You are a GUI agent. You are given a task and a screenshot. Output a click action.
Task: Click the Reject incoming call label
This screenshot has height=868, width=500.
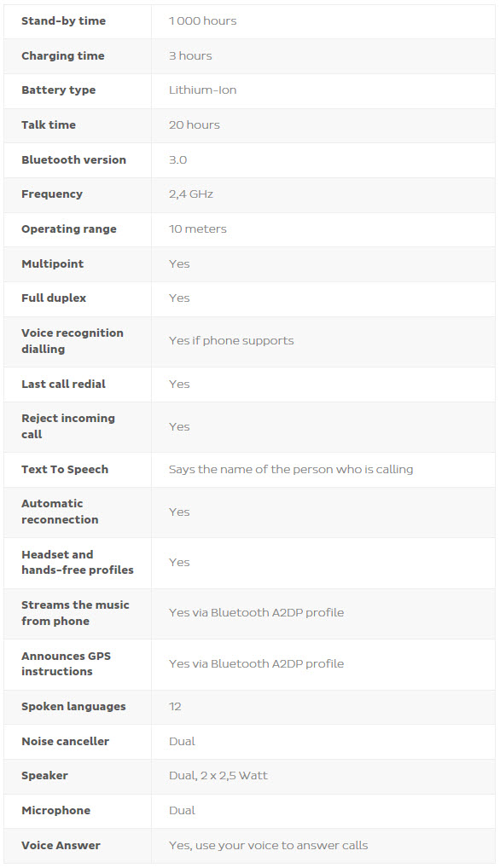68,427
